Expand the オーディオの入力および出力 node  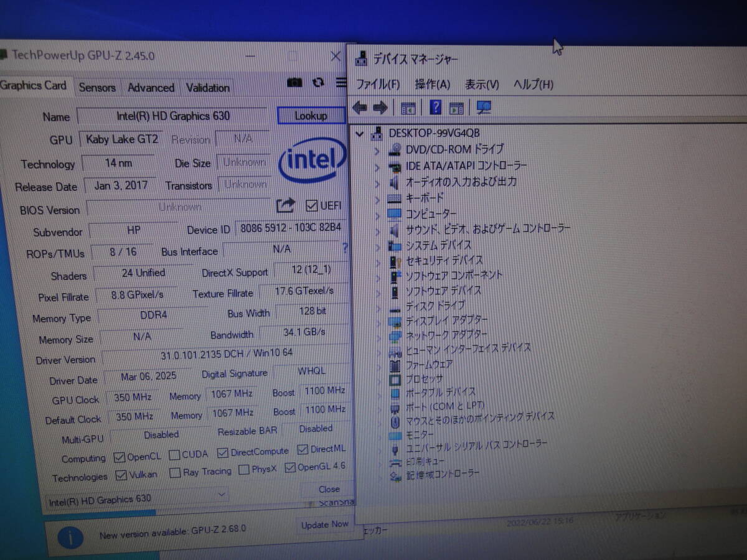tap(377, 183)
